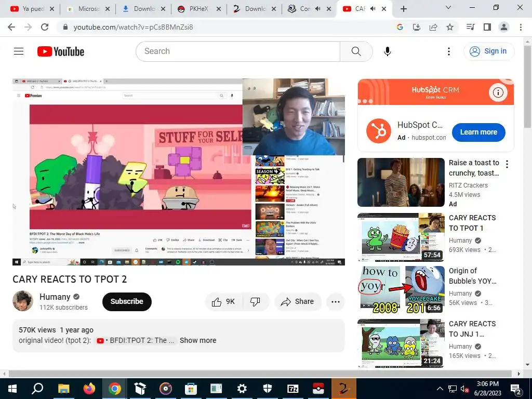Open options for the RITZ Crackers ad
The height and width of the screenshot is (399, 532).
[x=507, y=164]
